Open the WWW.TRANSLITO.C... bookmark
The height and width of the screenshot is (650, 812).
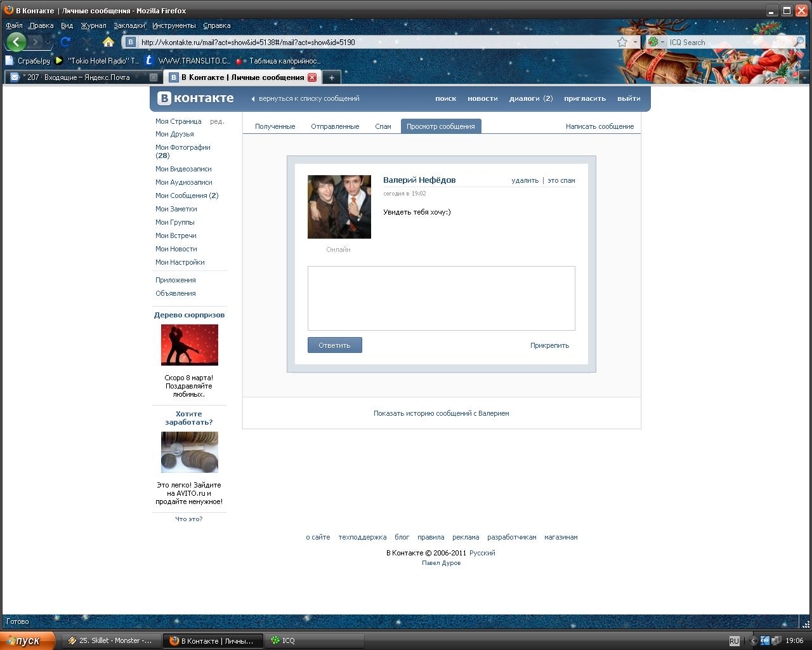pos(187,61)
